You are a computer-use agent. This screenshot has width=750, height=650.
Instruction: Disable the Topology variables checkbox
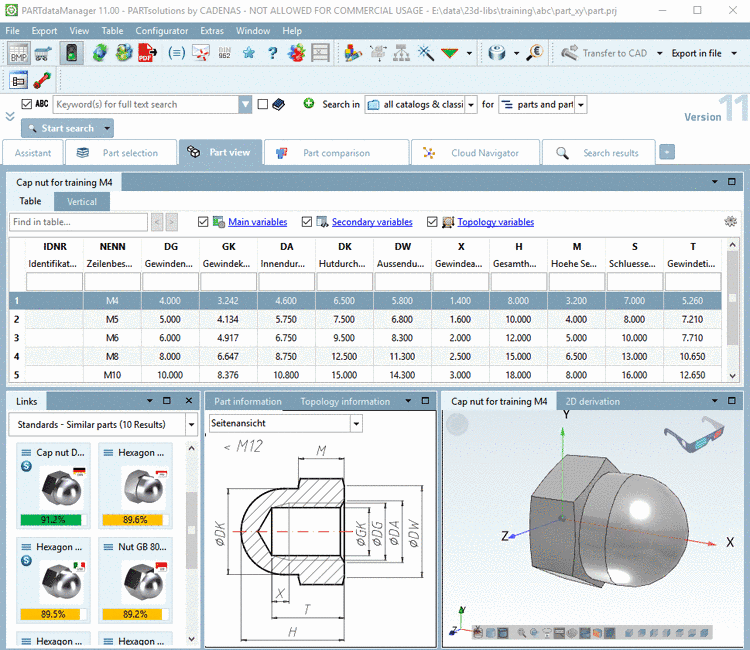pos(433,222)
